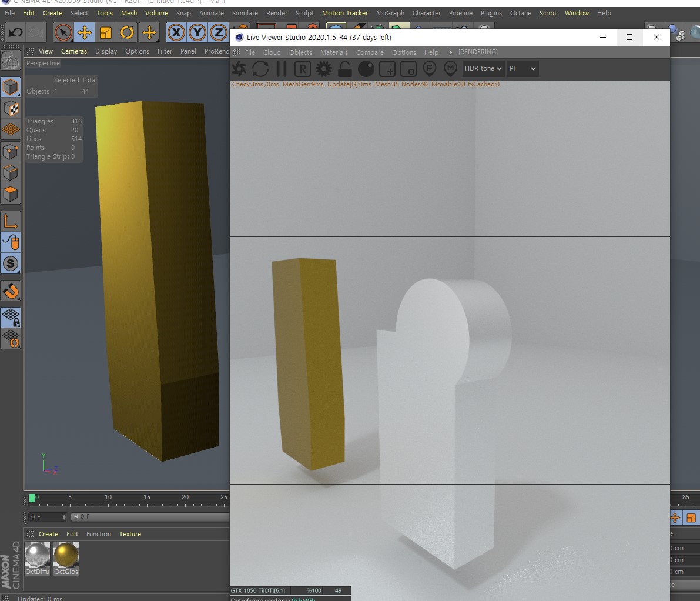Open the PT kernel dropdown
This screenshot has height=601, width=700.
pyautogui.click(x=523, y=68)
